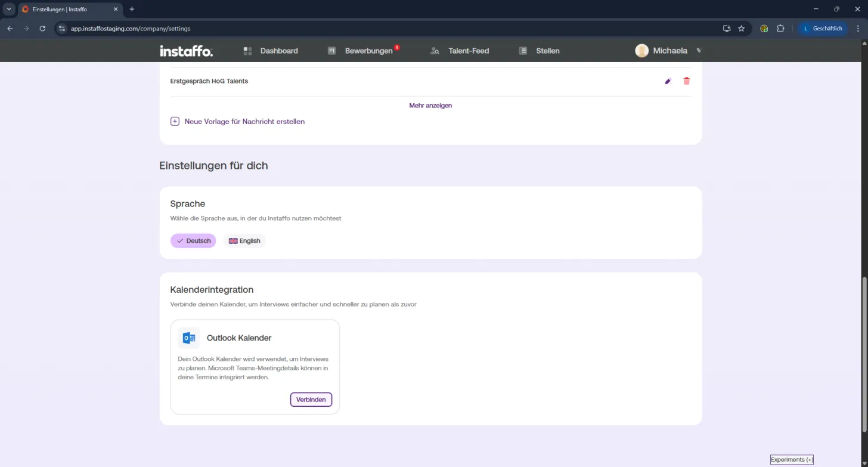Close the Einstellungen | Instaffo tab
This screenshot has width=868, height=467.
tap(116, 9)
